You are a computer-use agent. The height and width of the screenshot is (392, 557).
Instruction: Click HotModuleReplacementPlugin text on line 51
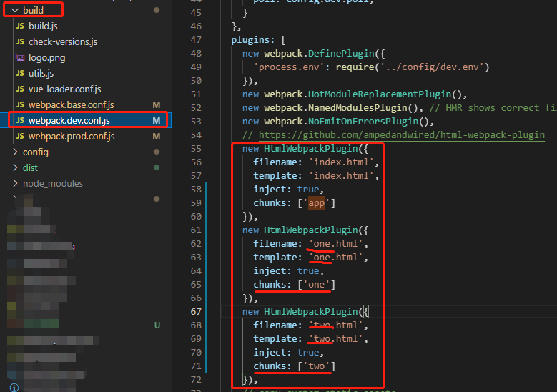tap(380, 94)
